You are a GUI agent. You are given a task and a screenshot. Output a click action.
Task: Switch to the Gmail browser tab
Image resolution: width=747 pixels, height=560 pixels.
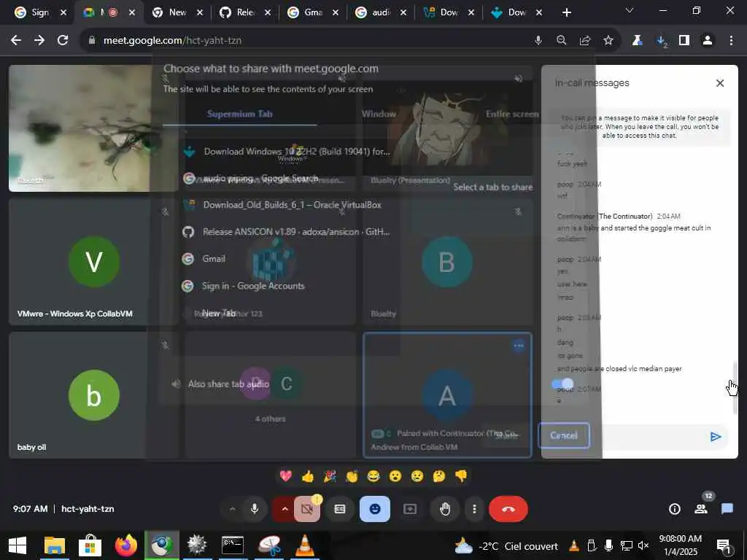[x=312, y=12]
